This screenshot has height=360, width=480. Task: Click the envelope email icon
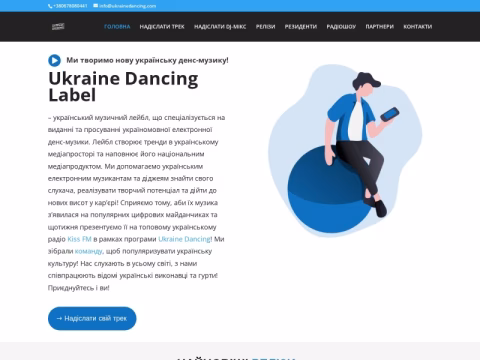96,6
